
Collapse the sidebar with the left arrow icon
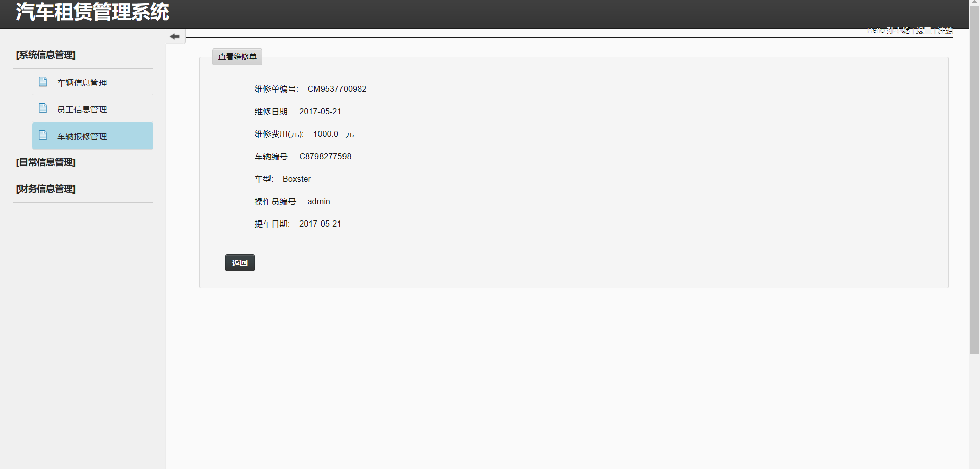[x=175, y=36]
